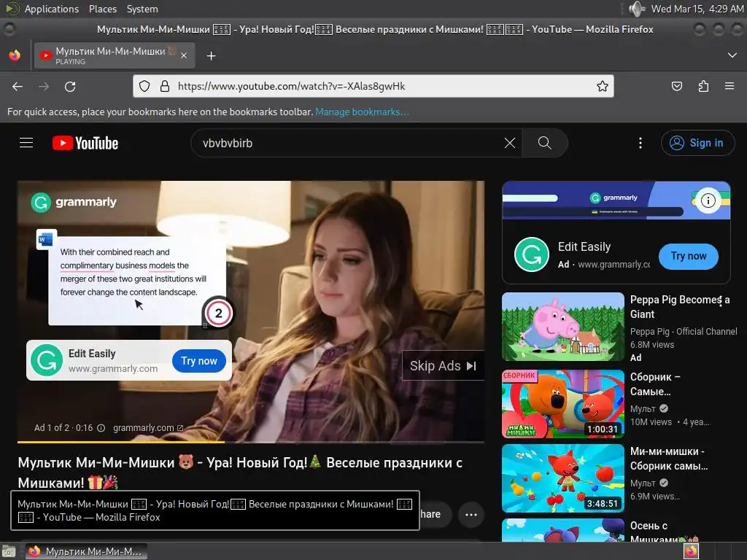Image resolution: width=747 pixels, height=560 pixels.
Task: Close the Ми-Ми-Мишки tab
Action: pyautogui.click(x=184, y=55)
